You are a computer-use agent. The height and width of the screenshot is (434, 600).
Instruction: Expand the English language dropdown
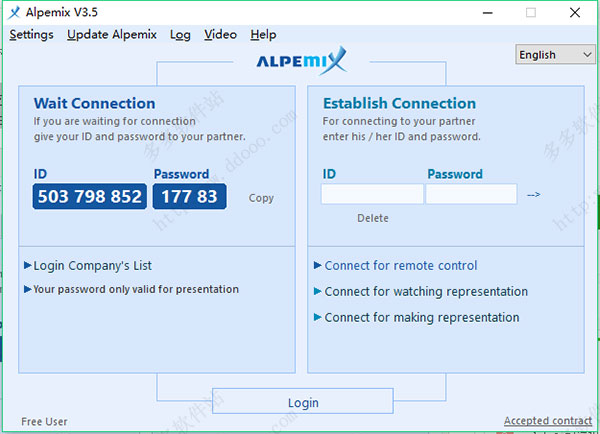(555, 54)
